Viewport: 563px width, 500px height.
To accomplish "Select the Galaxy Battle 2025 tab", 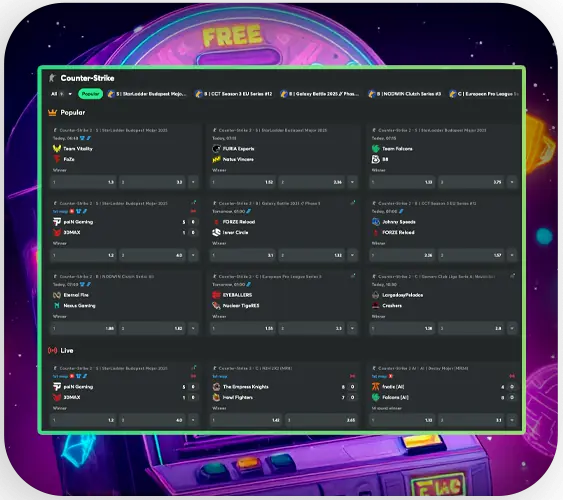I will click(320, 94).
